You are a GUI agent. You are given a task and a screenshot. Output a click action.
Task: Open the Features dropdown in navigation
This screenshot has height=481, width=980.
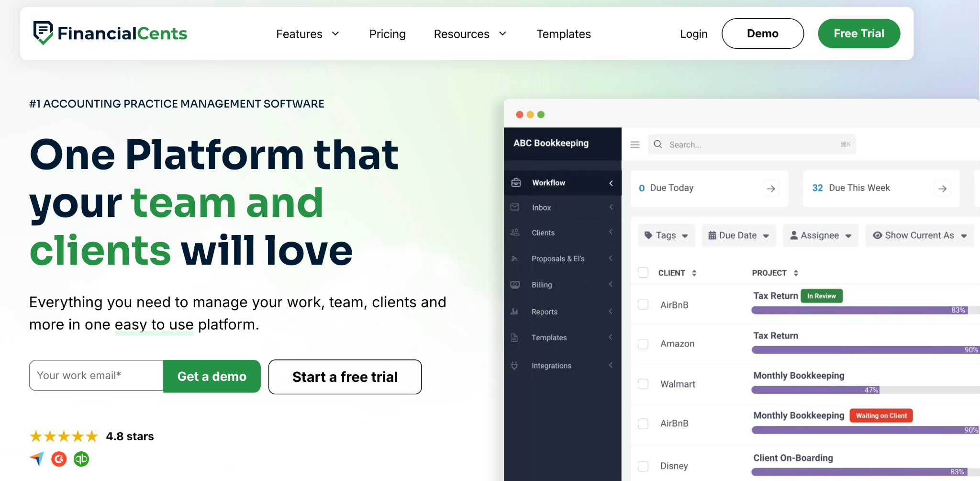pyautogui.click(x=308, y=34)
